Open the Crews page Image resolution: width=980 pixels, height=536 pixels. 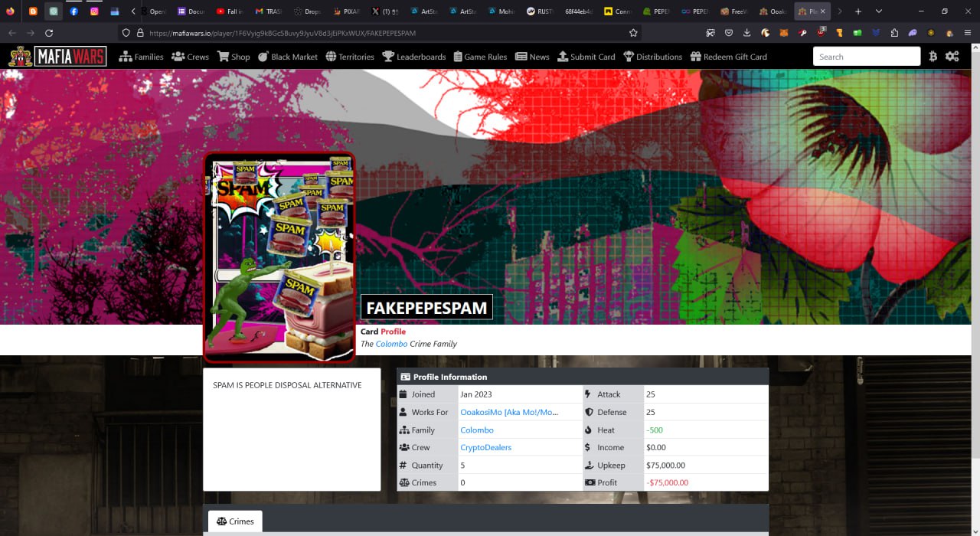tap(190, 57)
